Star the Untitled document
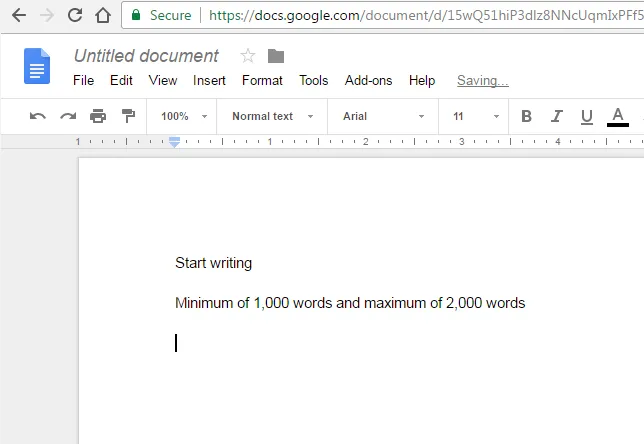This screenshot has height=444, width=644. [248, 56]
